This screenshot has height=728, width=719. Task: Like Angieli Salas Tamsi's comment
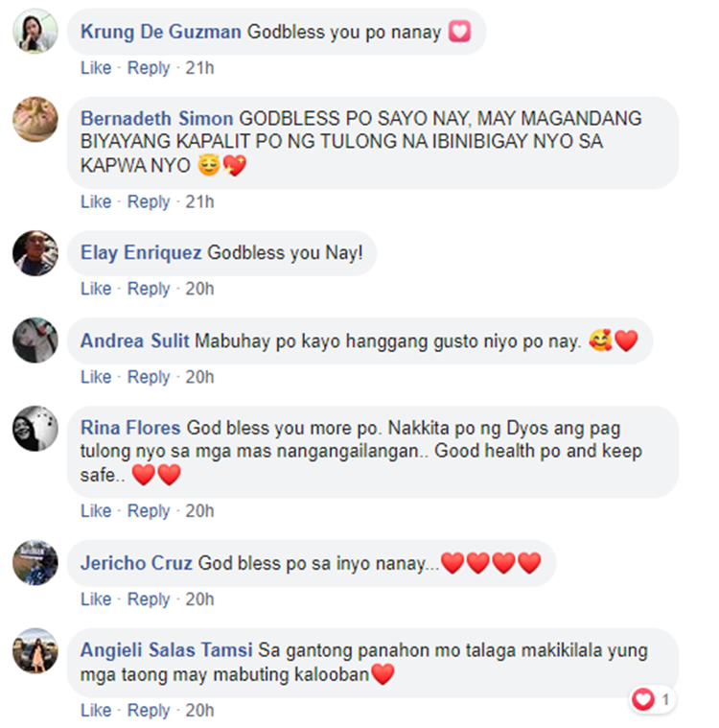click(96, 711)
